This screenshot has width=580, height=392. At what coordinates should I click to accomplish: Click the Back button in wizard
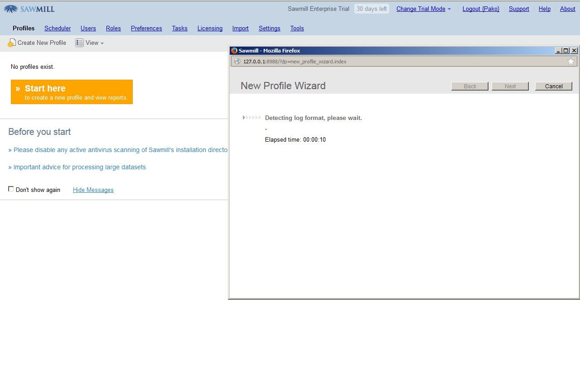click(x=470, y=86)
